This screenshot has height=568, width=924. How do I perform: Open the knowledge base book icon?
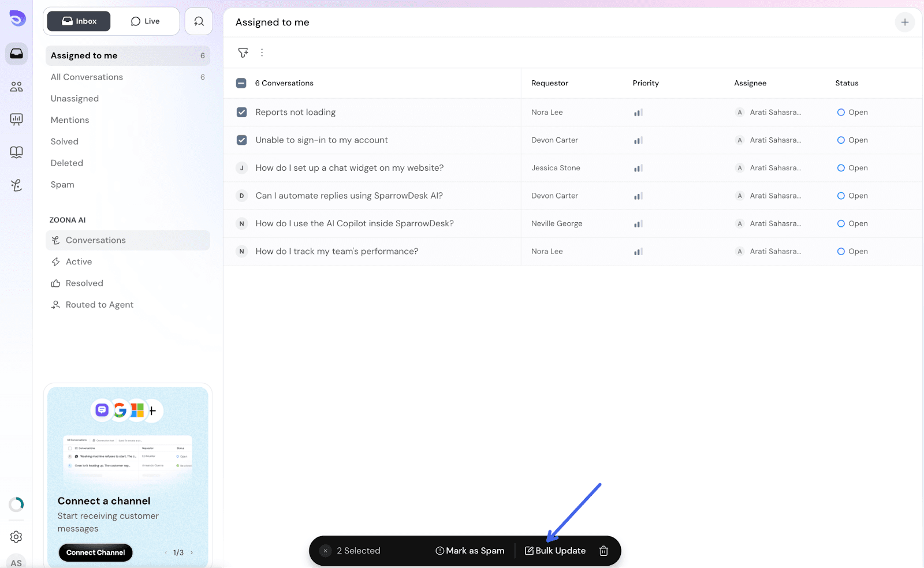(16, 152)
